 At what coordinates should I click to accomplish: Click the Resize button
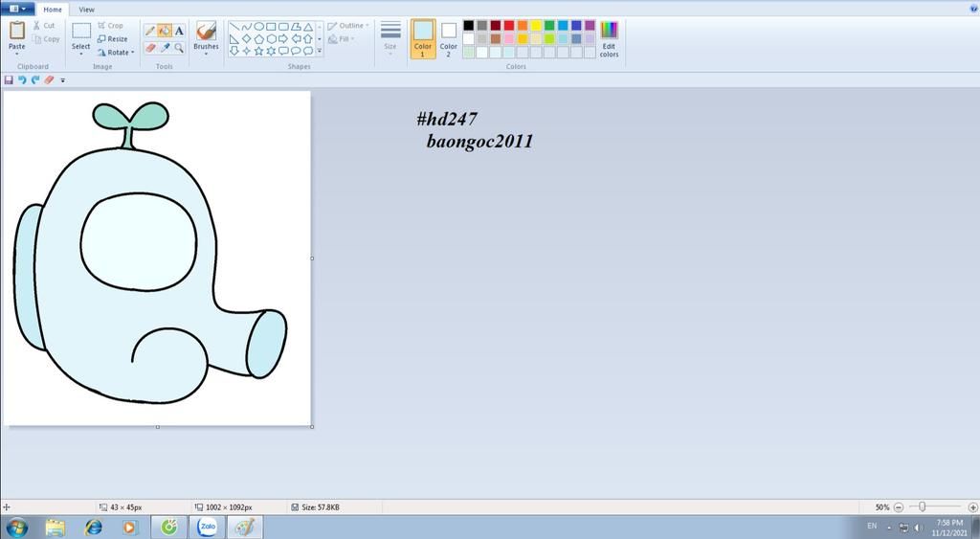pyautogui.click(x=113, y=38)
